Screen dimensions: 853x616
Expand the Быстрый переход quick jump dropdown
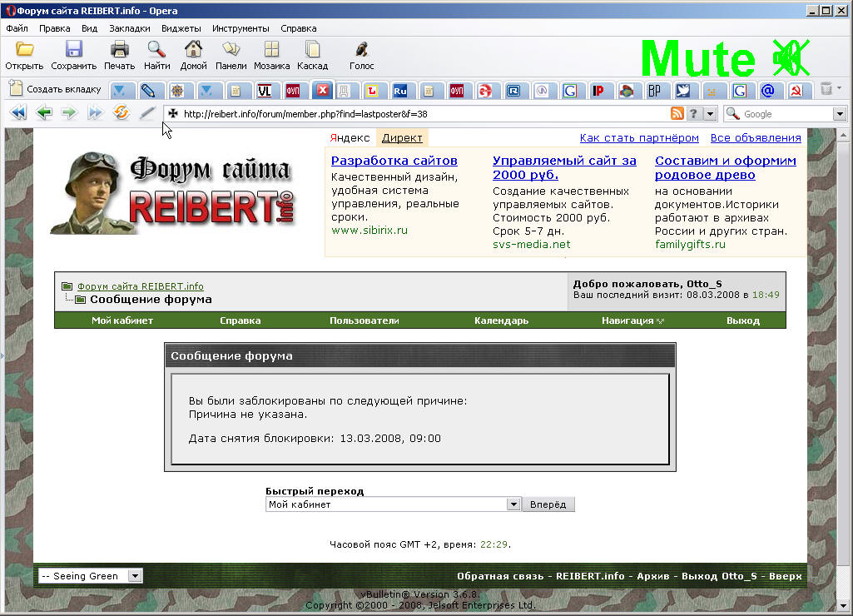pos(513,504)
